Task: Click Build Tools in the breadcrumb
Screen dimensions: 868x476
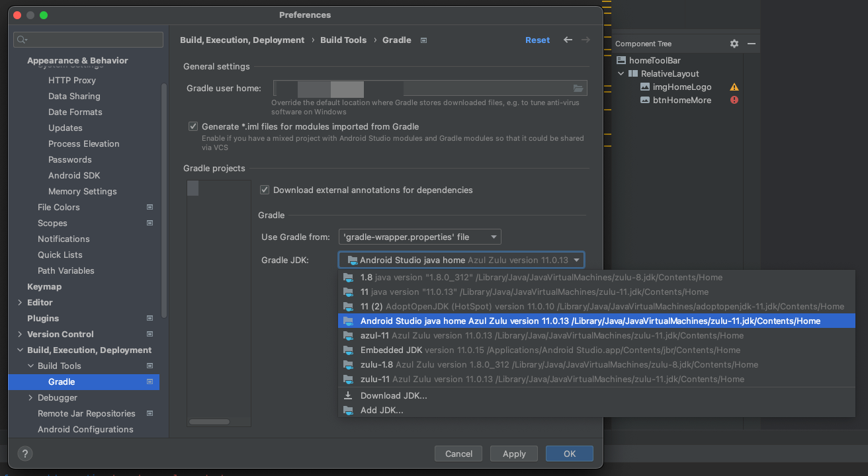Action: (x=343, y=40)
